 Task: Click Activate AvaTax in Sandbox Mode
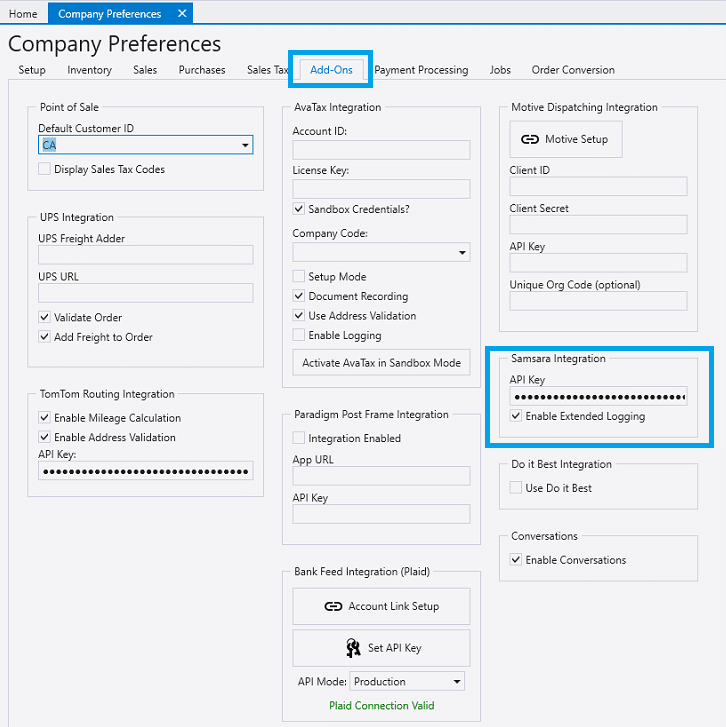(x=381, y=363)
